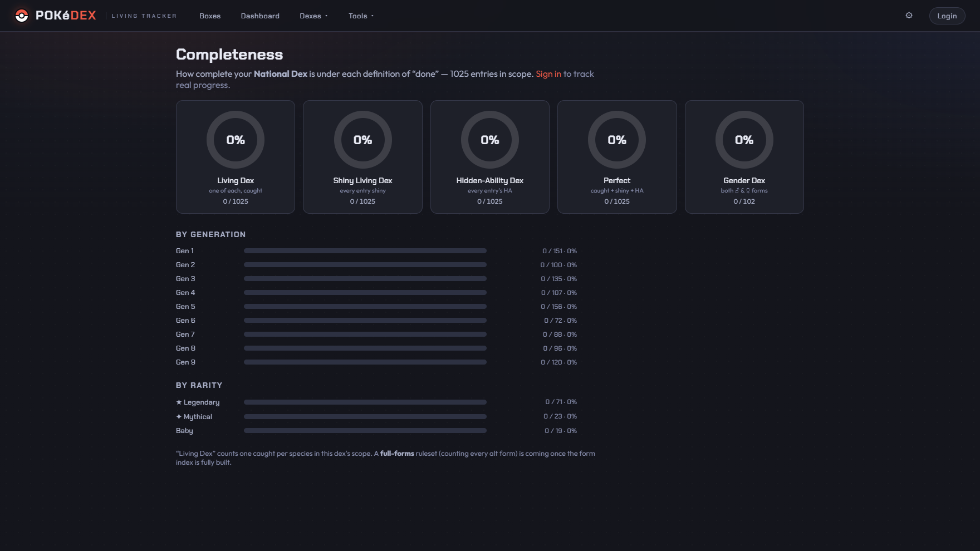Screen dimensions: 980x551
Task: Click the Gen 9 progress bar
Action: click(365, 362)
